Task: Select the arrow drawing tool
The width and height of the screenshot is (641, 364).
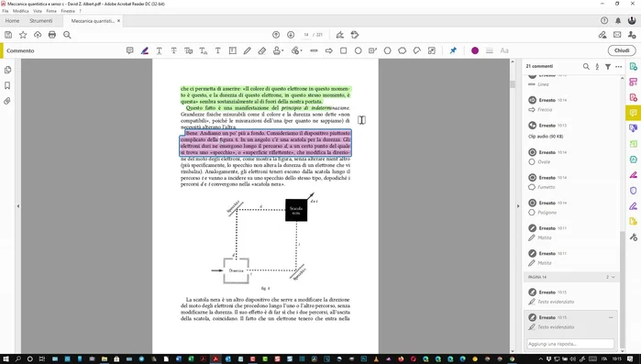Action: [x=328, y=50]
